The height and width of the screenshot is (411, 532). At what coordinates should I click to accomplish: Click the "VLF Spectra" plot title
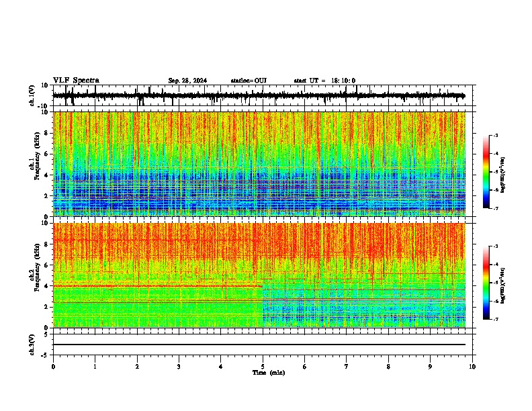pyautogui.click(x=76, y=81)
